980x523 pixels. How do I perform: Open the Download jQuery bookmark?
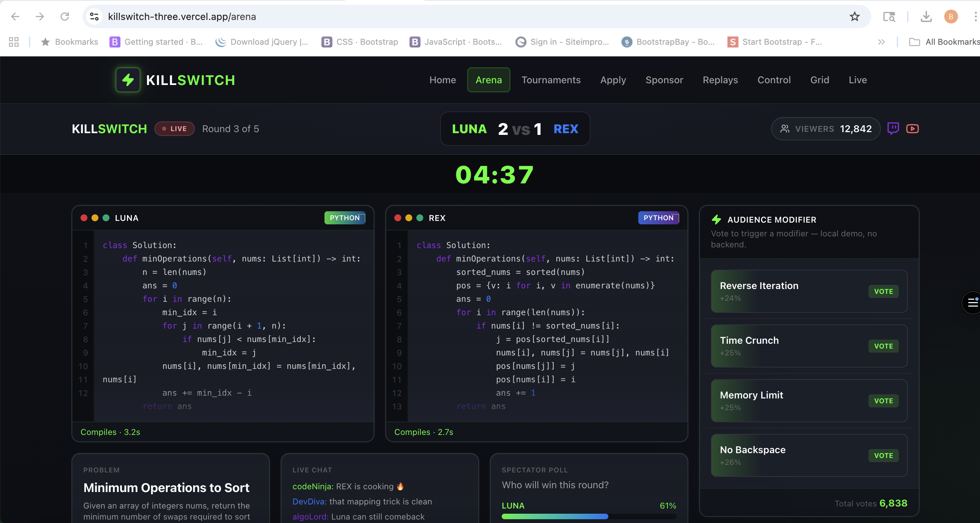click(x=262, y=42)
